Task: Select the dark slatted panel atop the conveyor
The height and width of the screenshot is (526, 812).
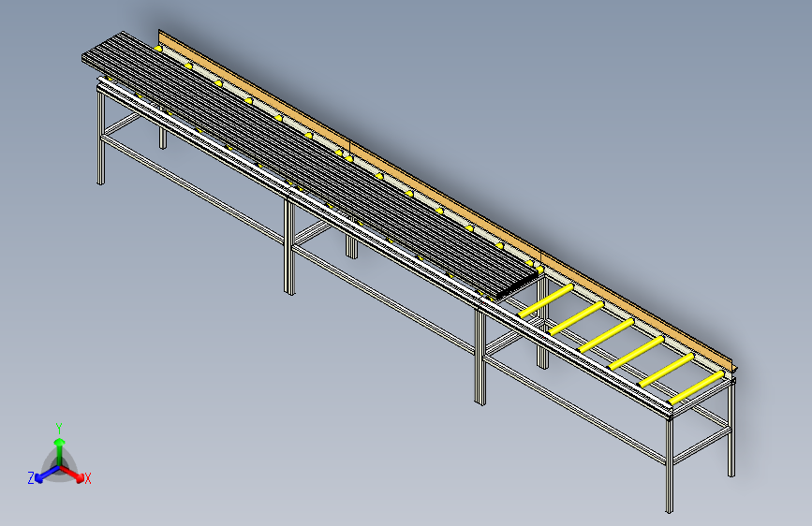Action: pos(311,167)
